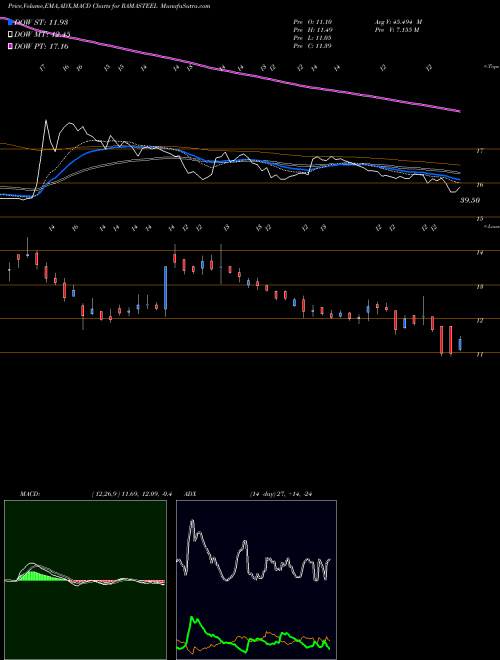Select the DOW PT: 17.16 legend label

pos(41,46)
